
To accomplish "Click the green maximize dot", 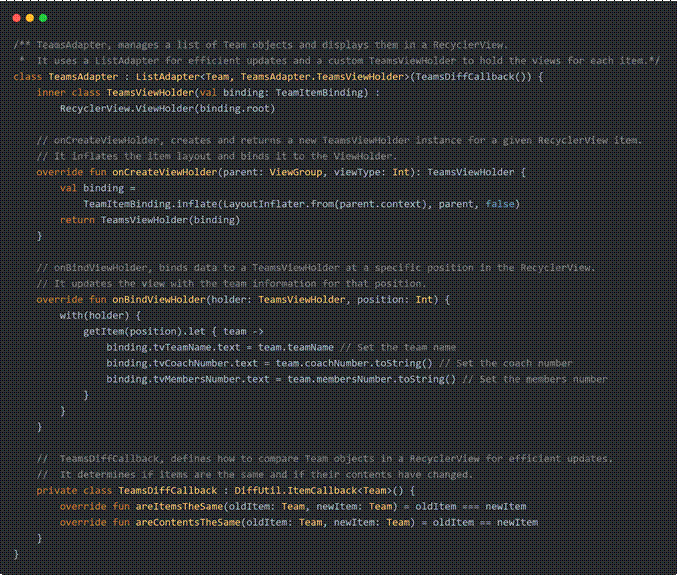I will click(x=42, y=18).
